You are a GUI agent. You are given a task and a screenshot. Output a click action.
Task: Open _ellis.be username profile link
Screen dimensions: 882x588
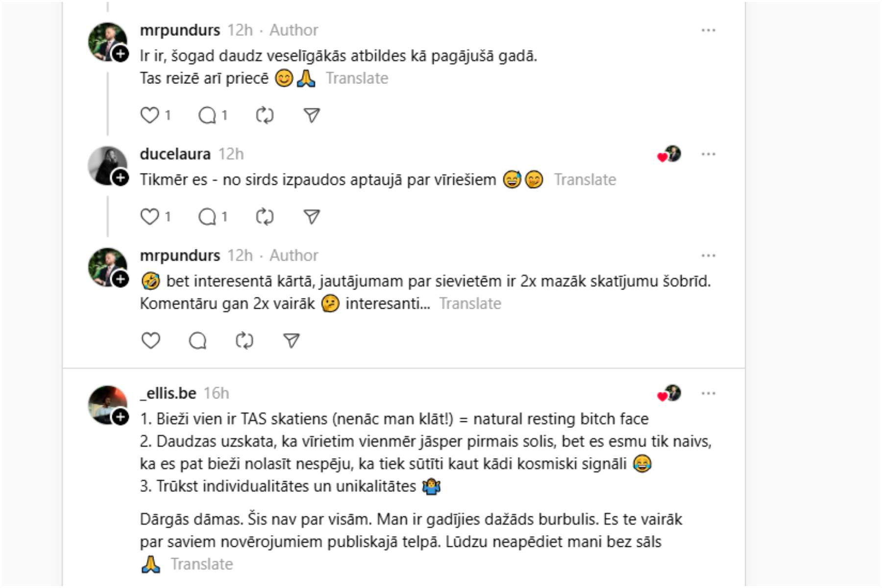[168, 393]
